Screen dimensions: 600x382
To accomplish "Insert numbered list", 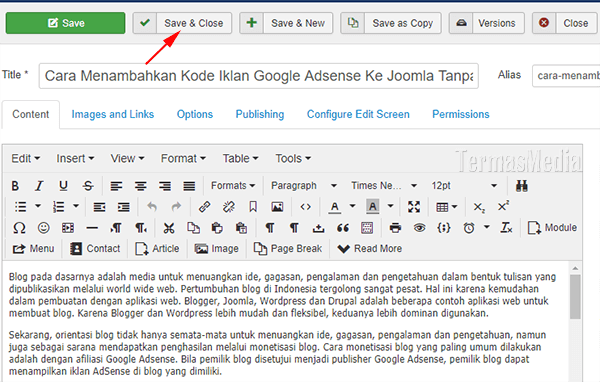I will click(59, 207).
